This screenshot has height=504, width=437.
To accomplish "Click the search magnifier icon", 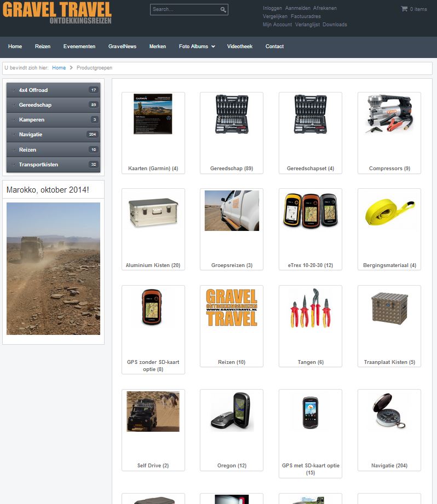I will [x=223, y=10].
